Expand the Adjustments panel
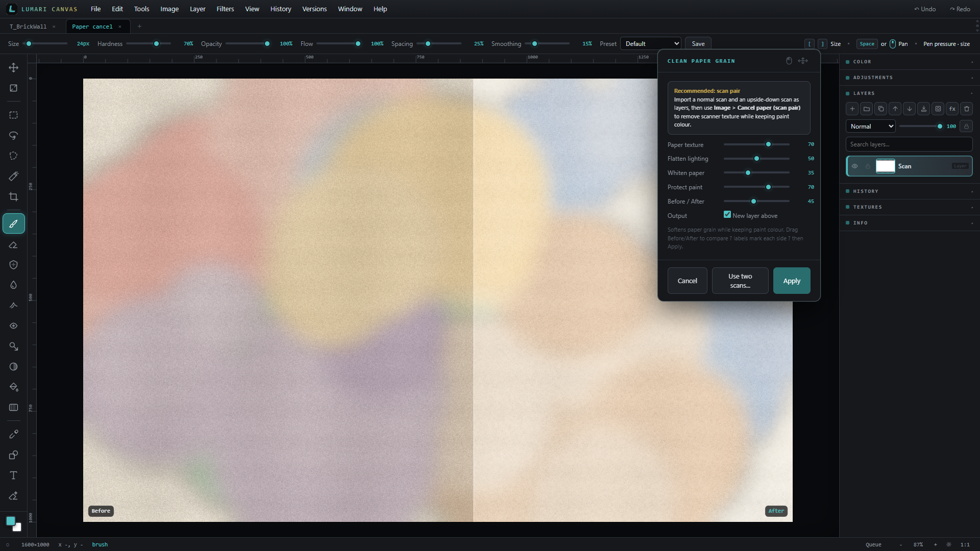980x551 pixels. pos(909,78)
